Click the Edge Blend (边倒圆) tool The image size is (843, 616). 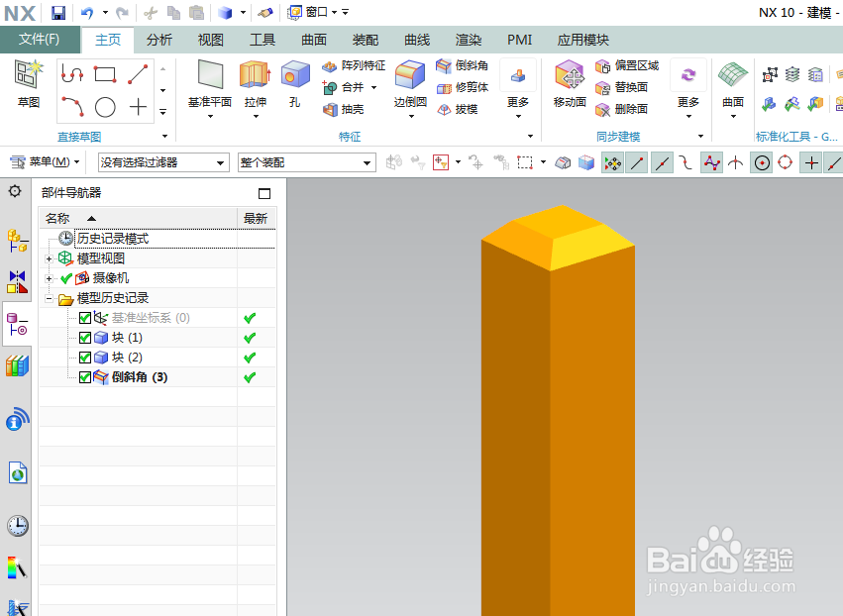click(x=410, y=87)
